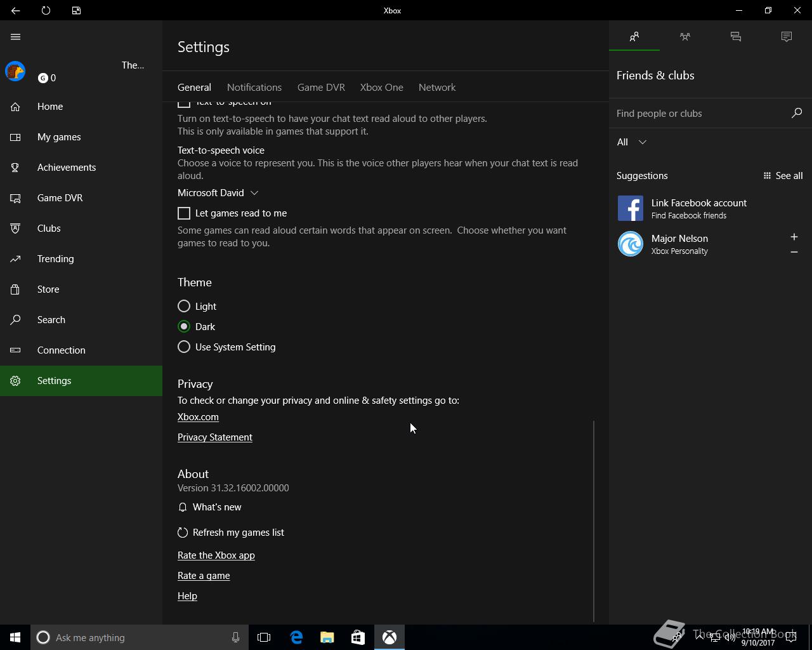Open the Privacy Statement link

[x=215, y=437]
